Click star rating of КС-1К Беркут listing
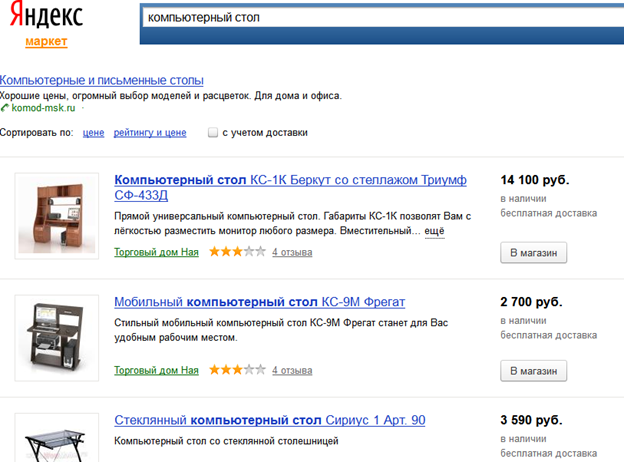624x462 pixels. pyautogui.click(x=237, y=251)
